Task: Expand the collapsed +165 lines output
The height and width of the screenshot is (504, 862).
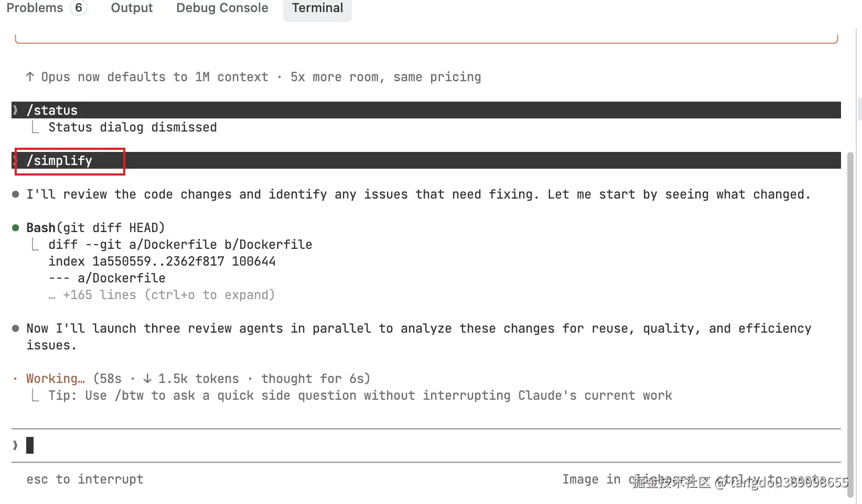Action: (x=169, y=295)
